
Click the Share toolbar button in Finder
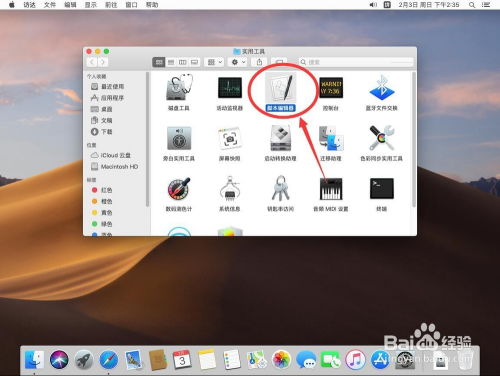259,62
